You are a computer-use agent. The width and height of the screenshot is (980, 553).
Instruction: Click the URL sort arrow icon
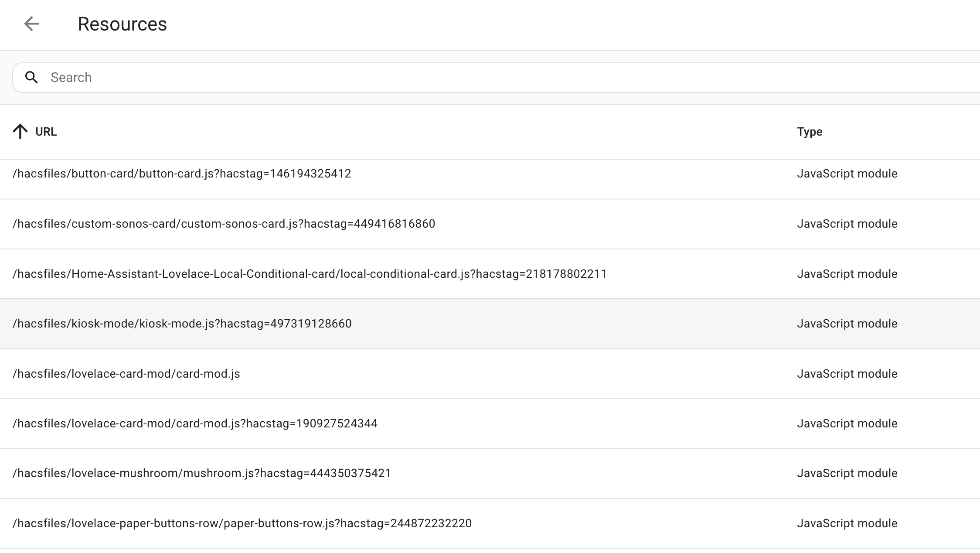pos(20,132)
